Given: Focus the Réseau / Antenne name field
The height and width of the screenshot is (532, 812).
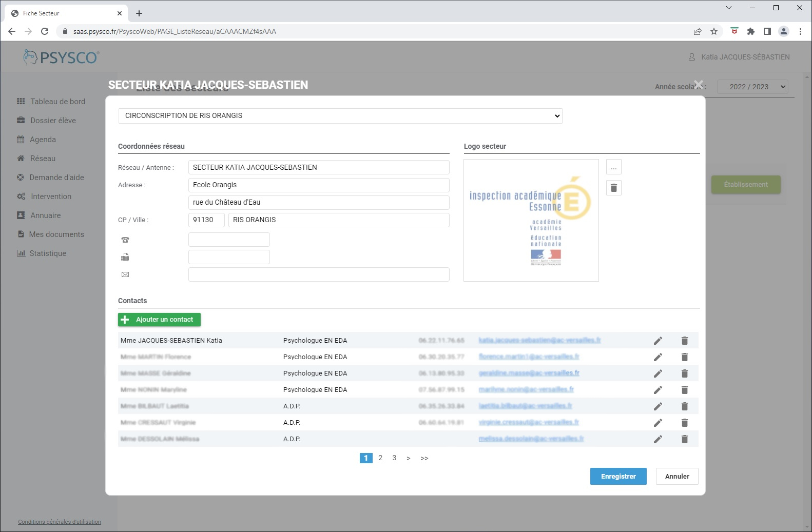Looking at the screenshot, I should click(318, 167).
